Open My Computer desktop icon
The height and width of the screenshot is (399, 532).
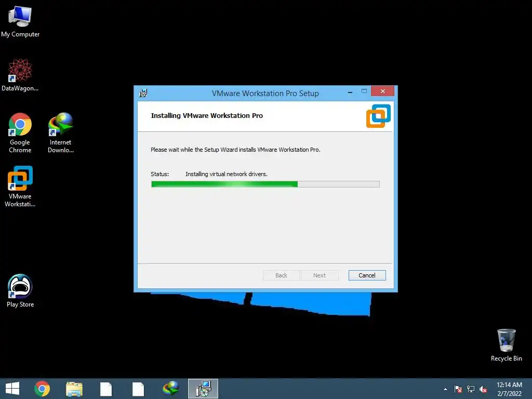click(20, 21)
